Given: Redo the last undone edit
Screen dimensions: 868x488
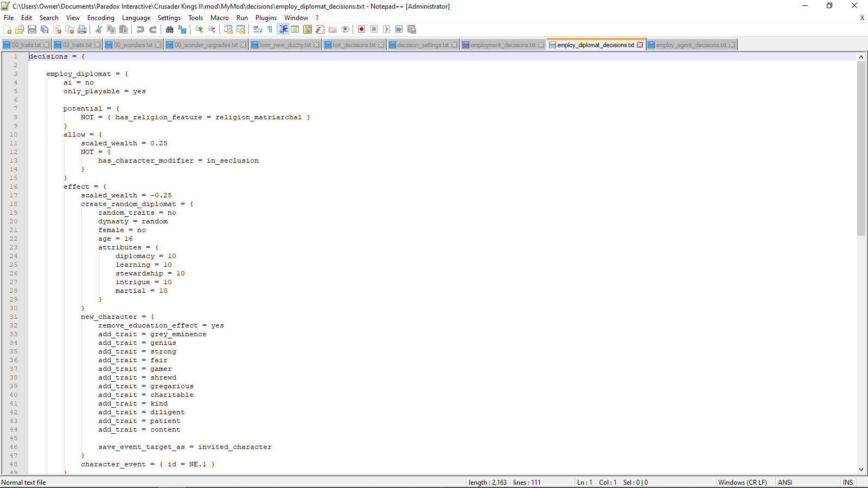Looking at the screenshot, I should click(x=153, y=29).
